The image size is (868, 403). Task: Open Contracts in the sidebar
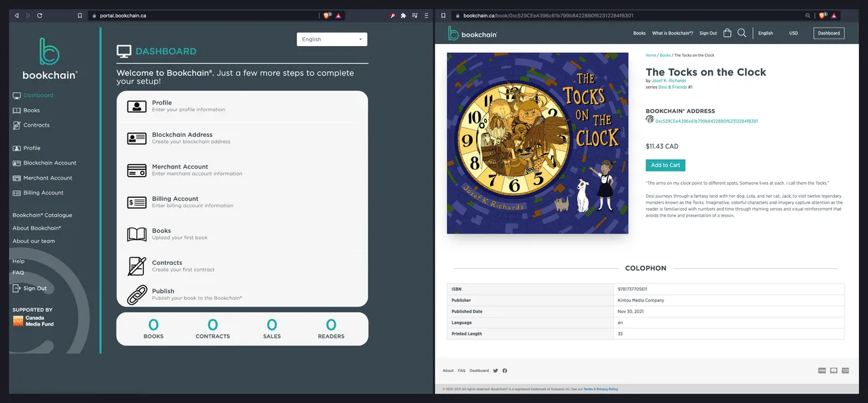coord(31,125)
